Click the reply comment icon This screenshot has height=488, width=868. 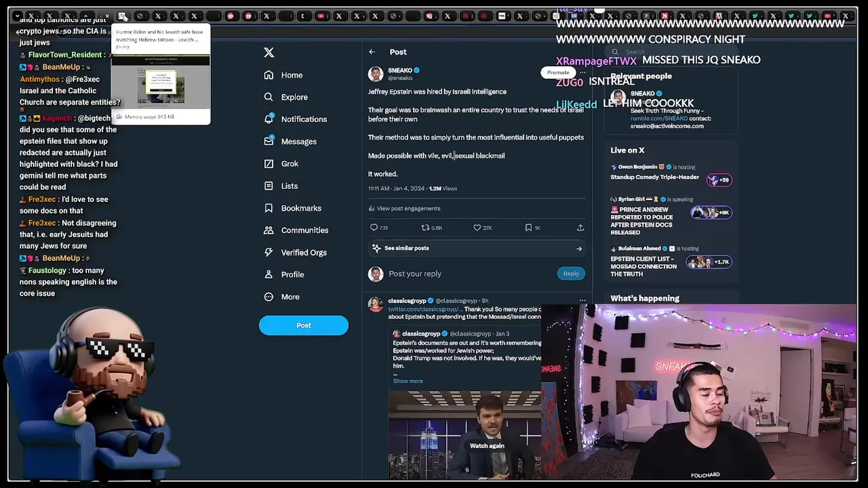pos(374,228)
